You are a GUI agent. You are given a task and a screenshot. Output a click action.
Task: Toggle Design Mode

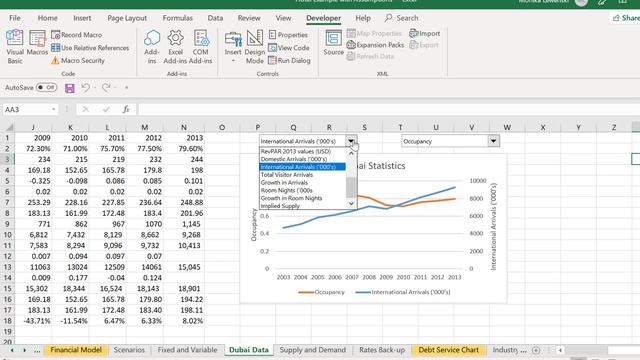point(254,47)
